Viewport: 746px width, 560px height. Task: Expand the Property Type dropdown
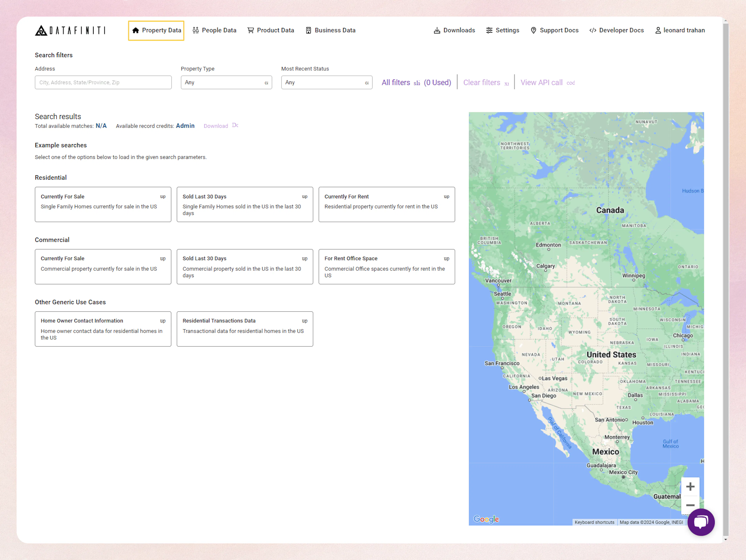[x=226, y=82]
